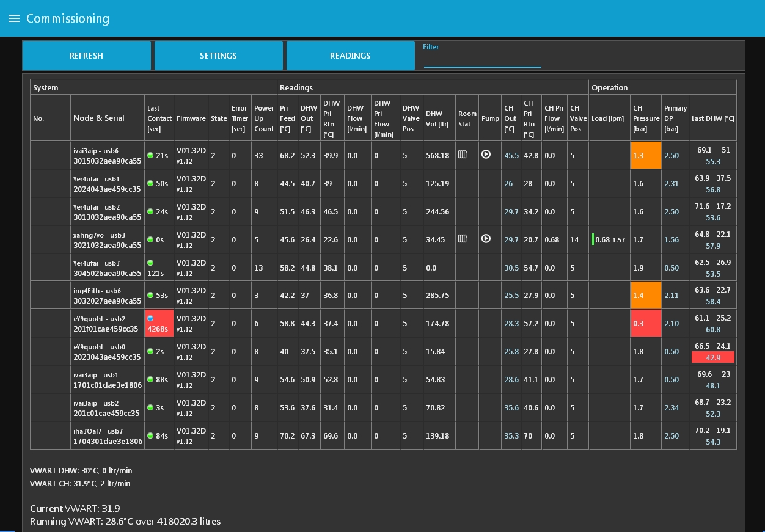Open the READINGS tab
765x532 pixels.
point(350,56)
